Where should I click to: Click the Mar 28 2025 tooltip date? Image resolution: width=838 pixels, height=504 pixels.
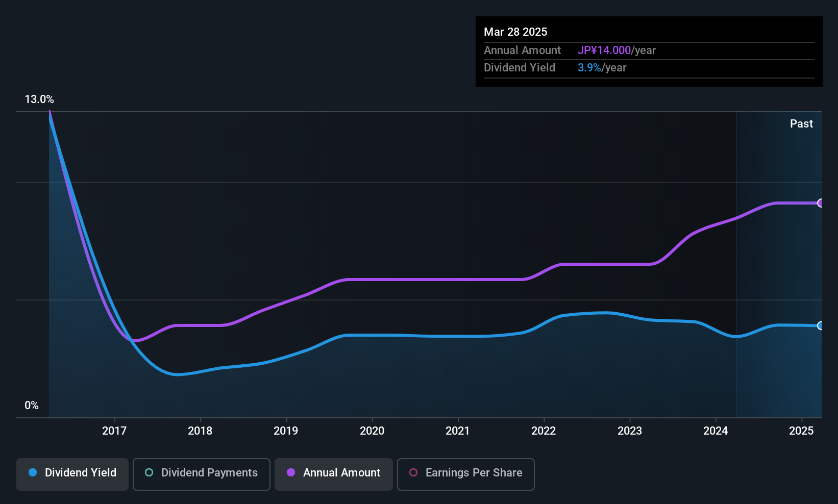pos(515,32)
